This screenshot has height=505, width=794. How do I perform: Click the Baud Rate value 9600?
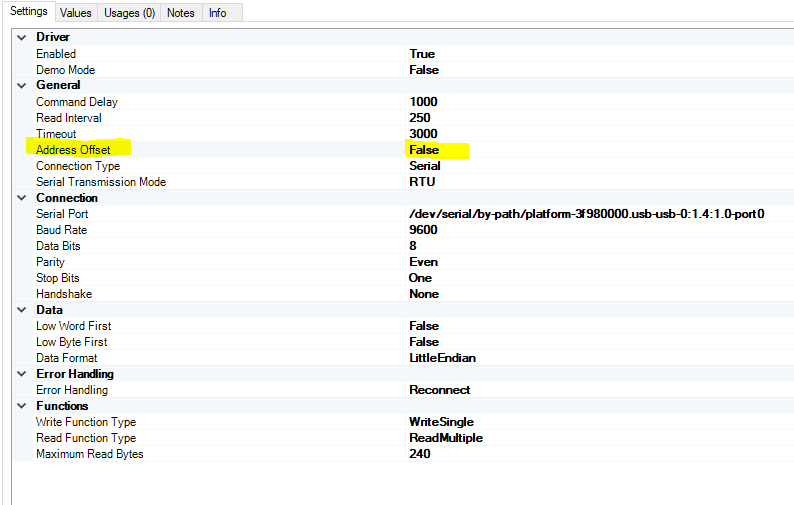pos(424,230)
